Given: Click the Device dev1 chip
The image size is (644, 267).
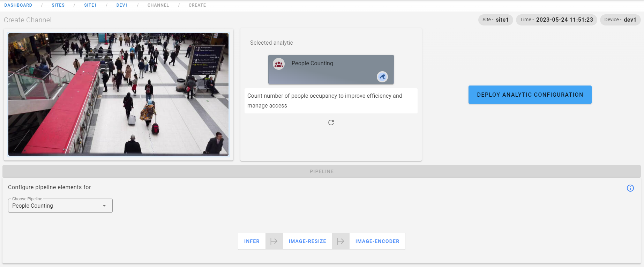Looking at the screenshot, I should pyautogui.click(x=620, y=20).
